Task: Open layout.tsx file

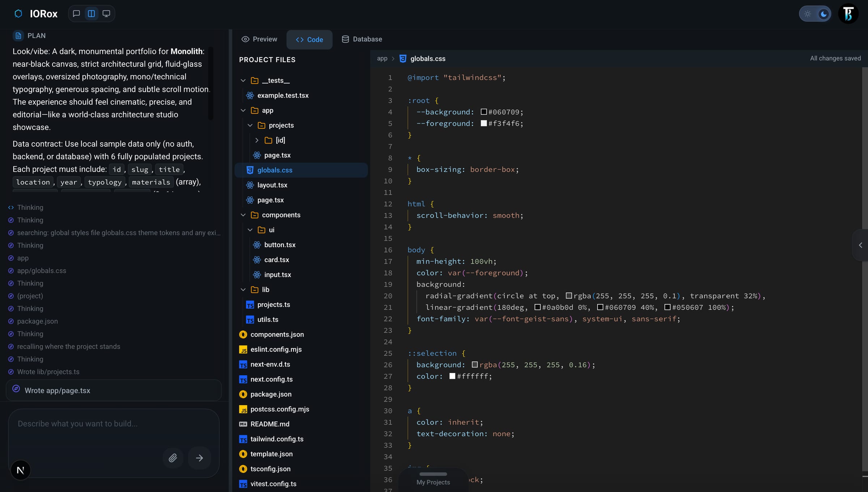Action: click(x=301, y=185)
